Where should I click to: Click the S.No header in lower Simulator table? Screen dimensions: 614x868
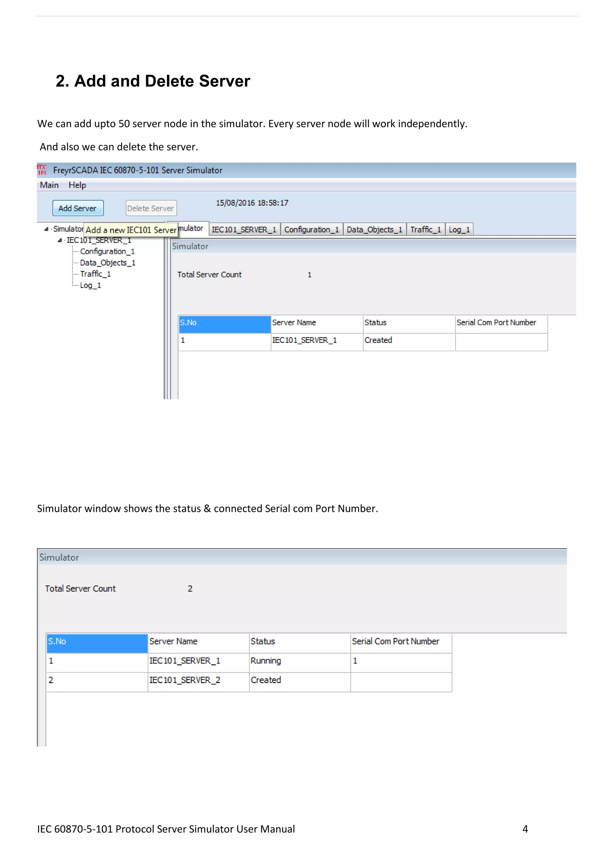tap(97, 644)
